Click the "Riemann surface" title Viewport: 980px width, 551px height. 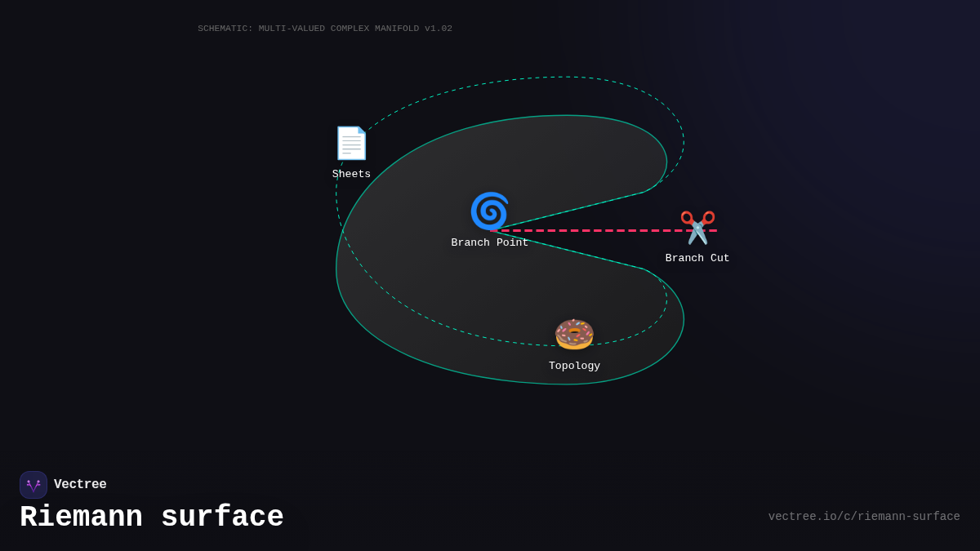click(152, 518)
